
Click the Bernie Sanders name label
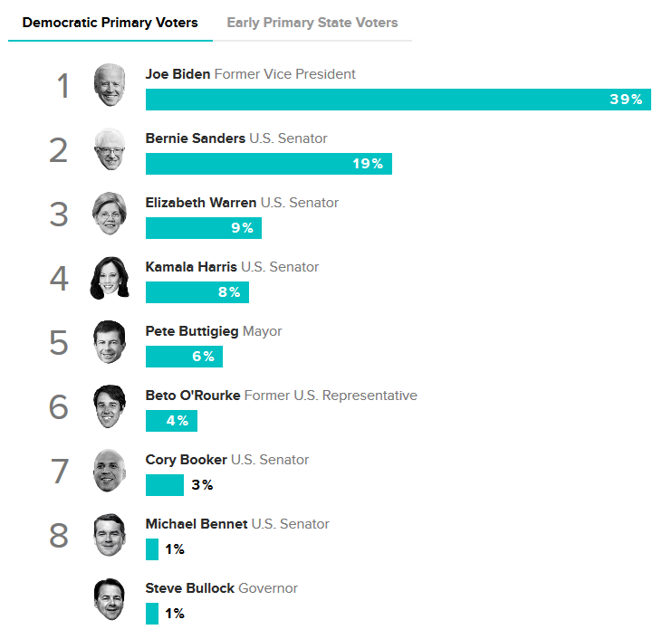195,138
